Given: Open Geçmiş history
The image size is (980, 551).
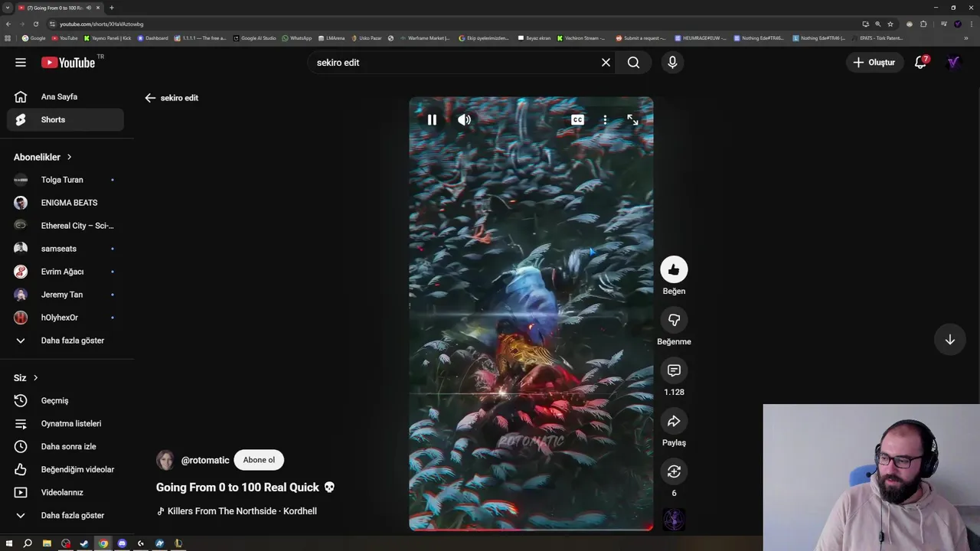Looking at the screenshot, I should click(66, 400).
